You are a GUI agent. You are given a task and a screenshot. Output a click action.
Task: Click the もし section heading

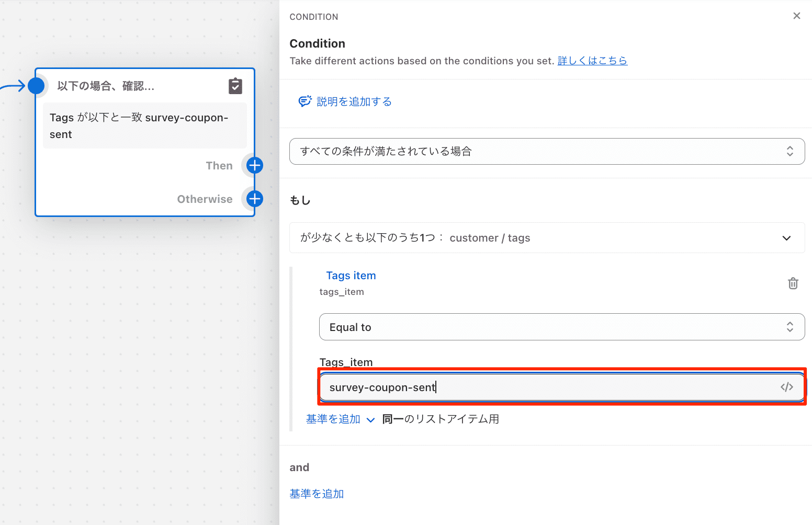[x=300, y=200]
